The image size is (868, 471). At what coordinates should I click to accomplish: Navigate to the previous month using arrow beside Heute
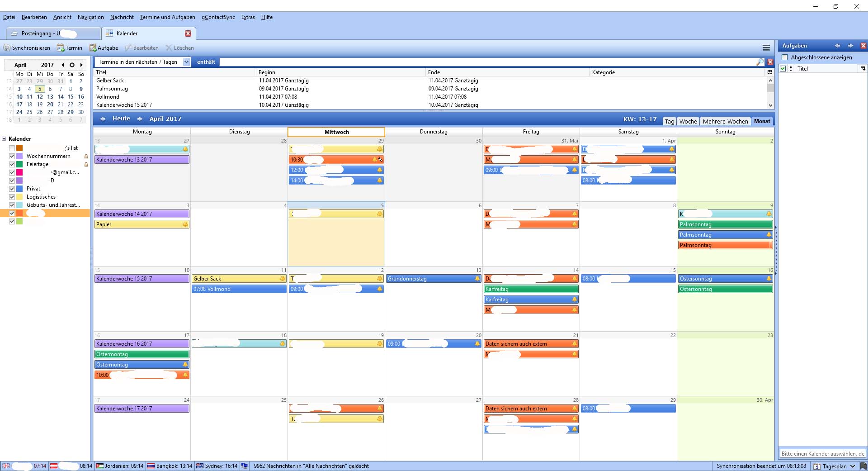(103, 119)
